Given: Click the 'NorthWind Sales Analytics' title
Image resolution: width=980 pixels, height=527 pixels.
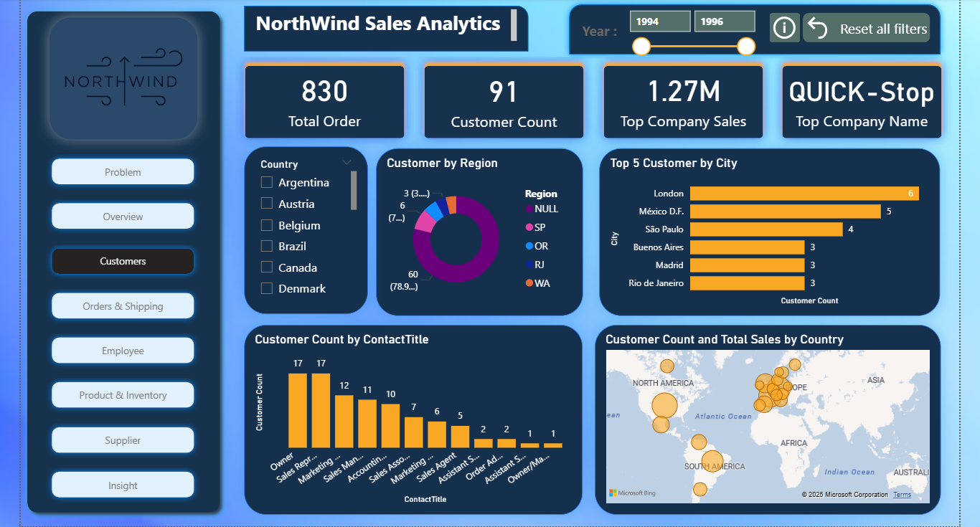Looking at the screenshot, I should 378,24.
